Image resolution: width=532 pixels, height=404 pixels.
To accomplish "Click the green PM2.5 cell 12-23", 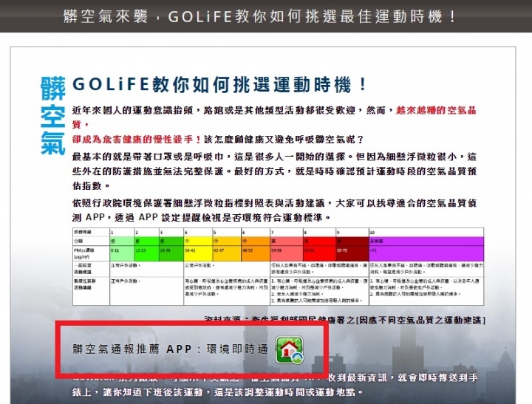I will click(x=146, y=253).
